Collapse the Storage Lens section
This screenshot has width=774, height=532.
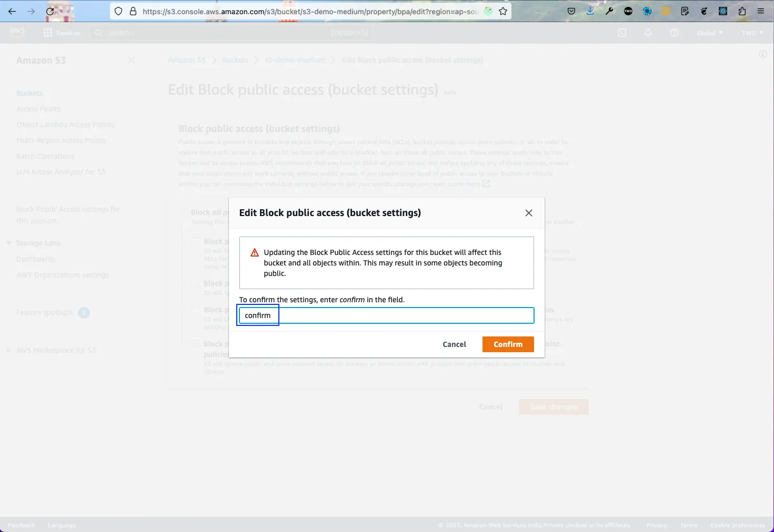[x=9, y=243]
